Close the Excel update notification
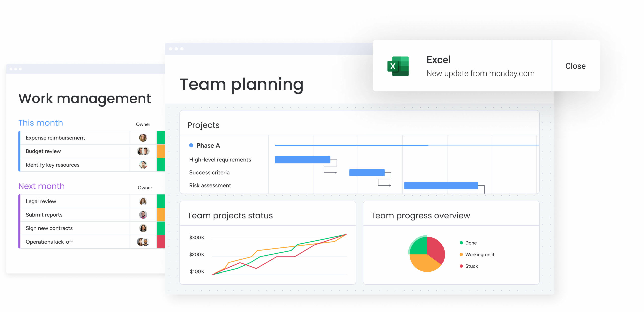Image resolution: width=644 pixels, height=312 pixels. pyautogui.click(x=574, y=66)
